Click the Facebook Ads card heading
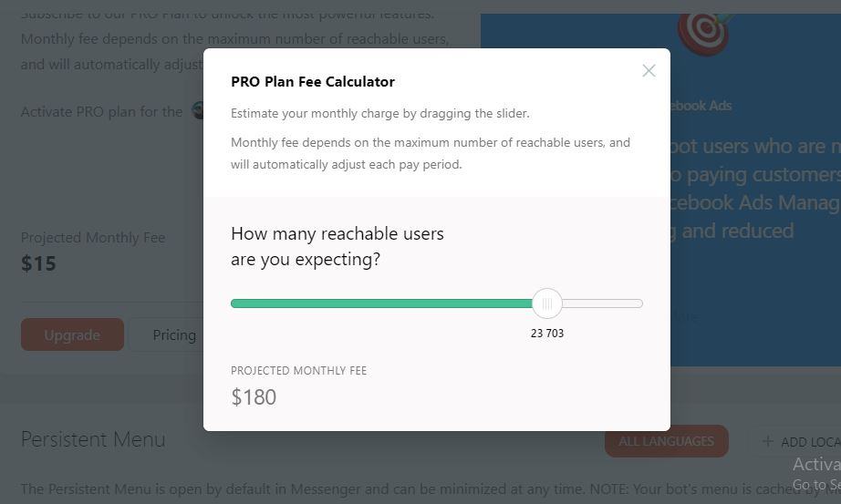 (x=701, y=106)
